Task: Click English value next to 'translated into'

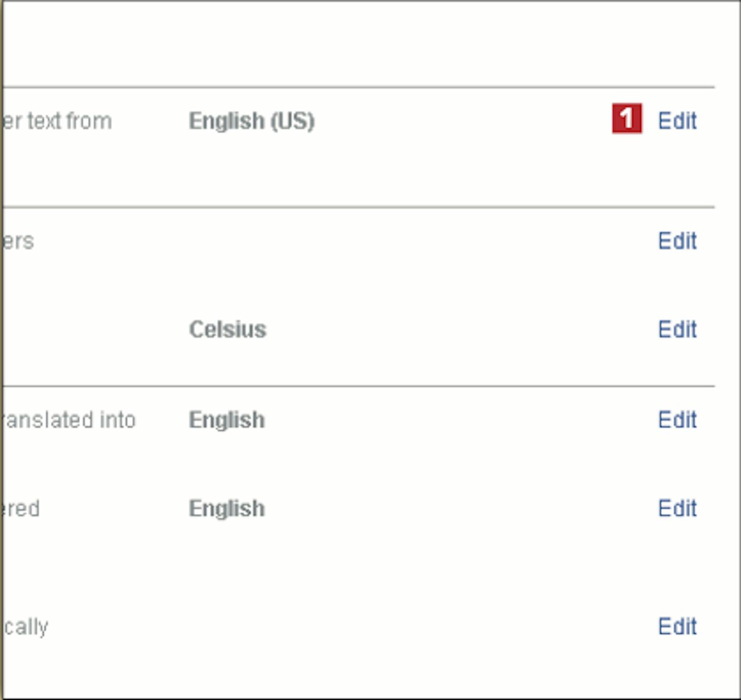Action: pyautogui.click(x=227, y=421)
